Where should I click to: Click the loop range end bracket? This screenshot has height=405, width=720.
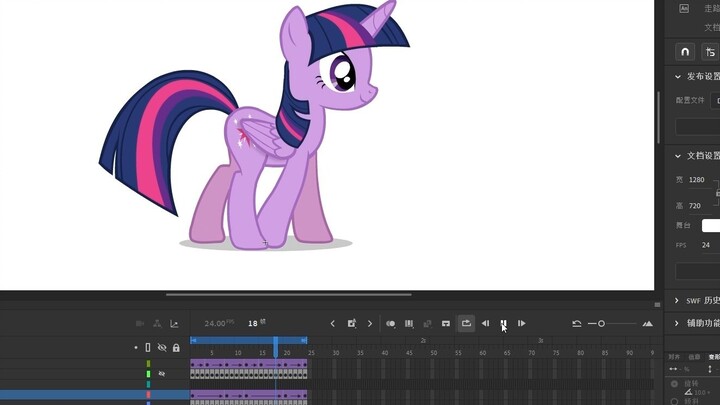(x=304, y=340)
